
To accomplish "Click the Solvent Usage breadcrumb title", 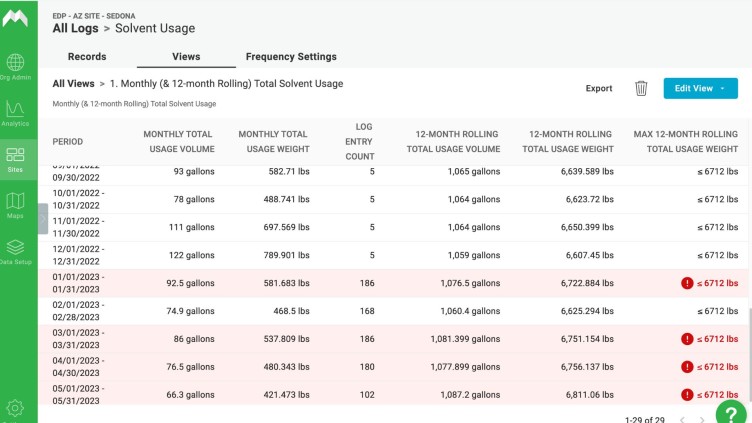I will pyautogui.click(x=155, y=28).
